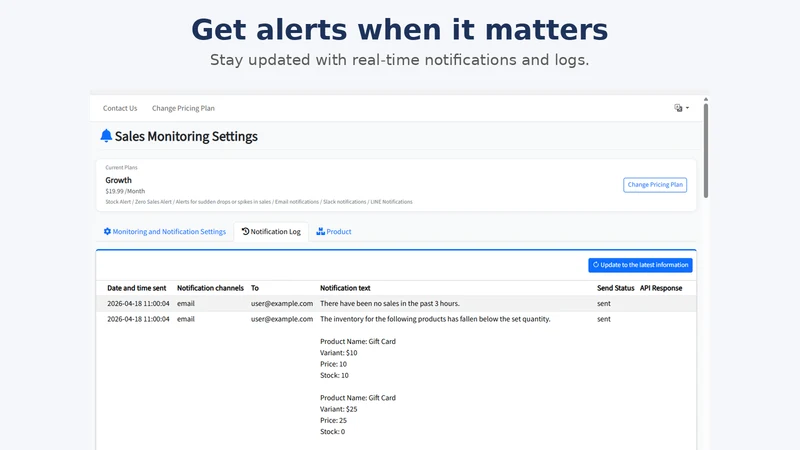Image resolution: width=800 pixels, height=450 pixels.
Task: Click the Variant: $10 line
Action: pos(338,353)
